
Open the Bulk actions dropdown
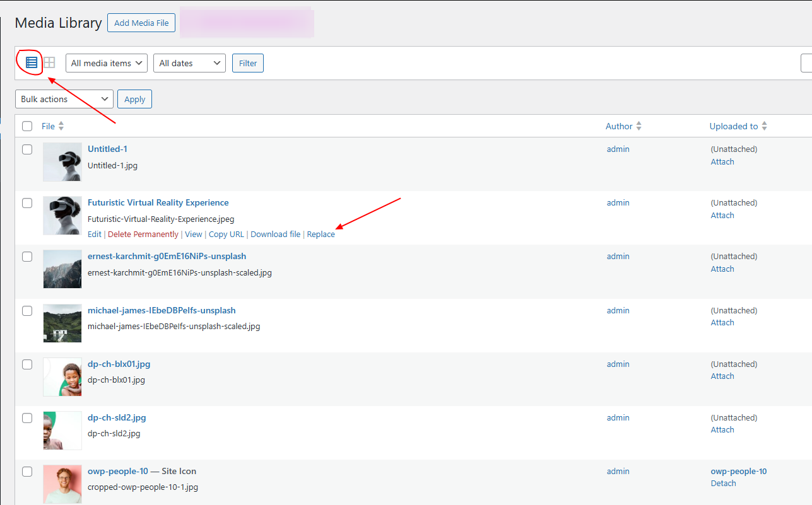[64, 98]
